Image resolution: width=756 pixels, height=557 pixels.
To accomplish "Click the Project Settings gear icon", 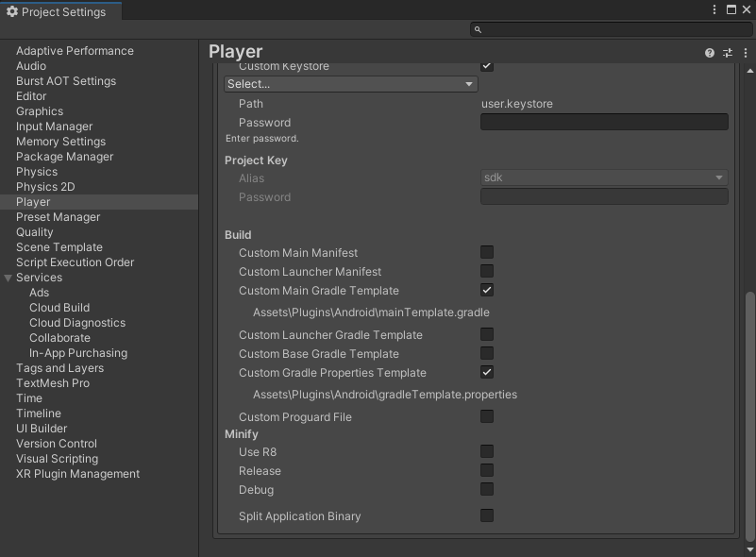I will point(11,12).
